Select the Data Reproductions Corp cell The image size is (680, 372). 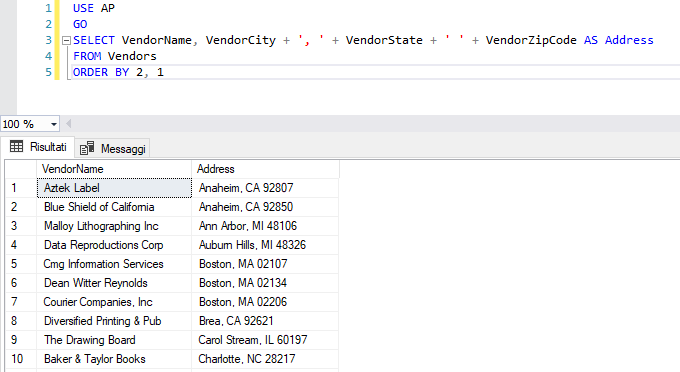(x=114, y=245)
